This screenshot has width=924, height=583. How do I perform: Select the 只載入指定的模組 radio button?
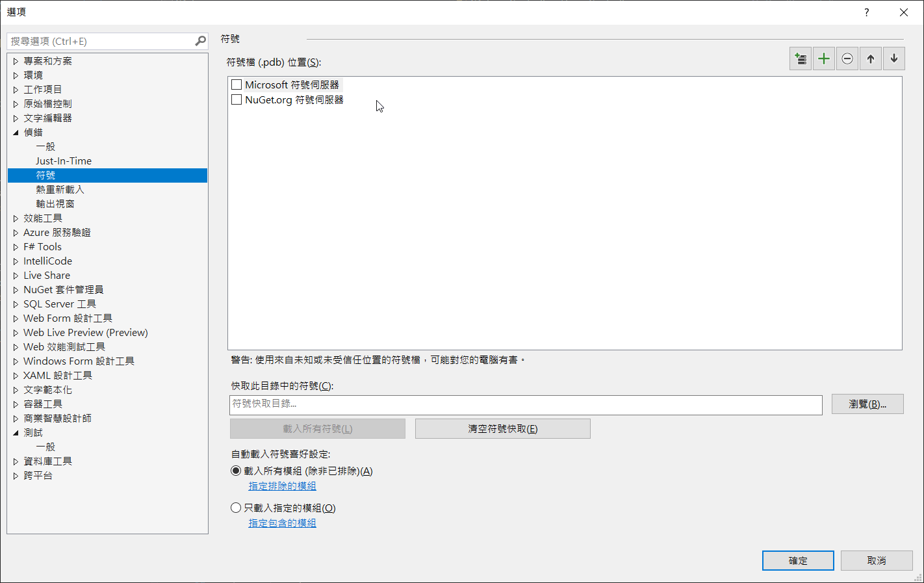tap(236, 508)
